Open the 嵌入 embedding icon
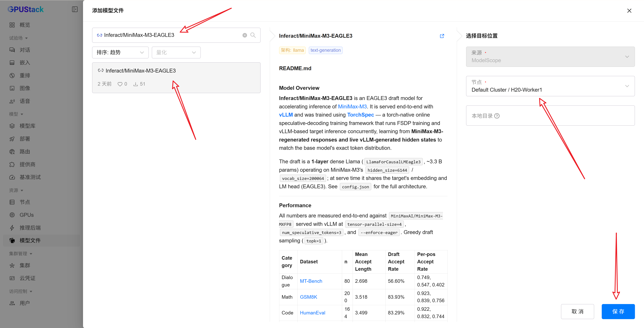This screenshot has width=644, height=328. coord(12,63)
